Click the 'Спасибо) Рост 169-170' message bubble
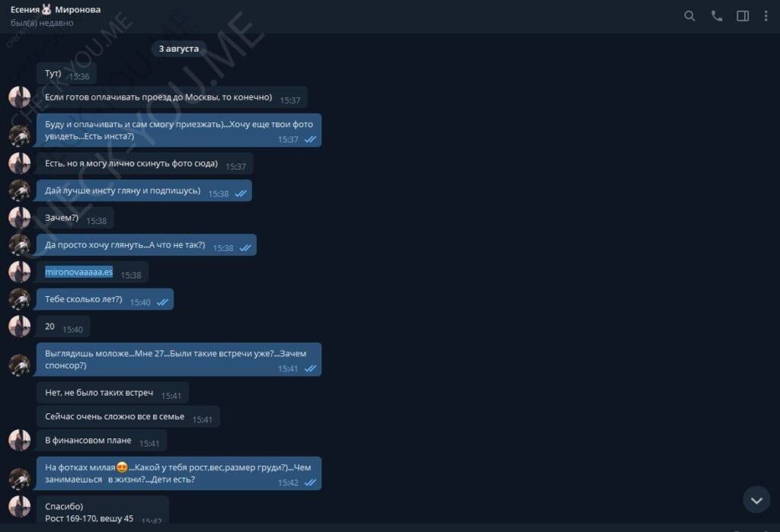 (103, 510)
